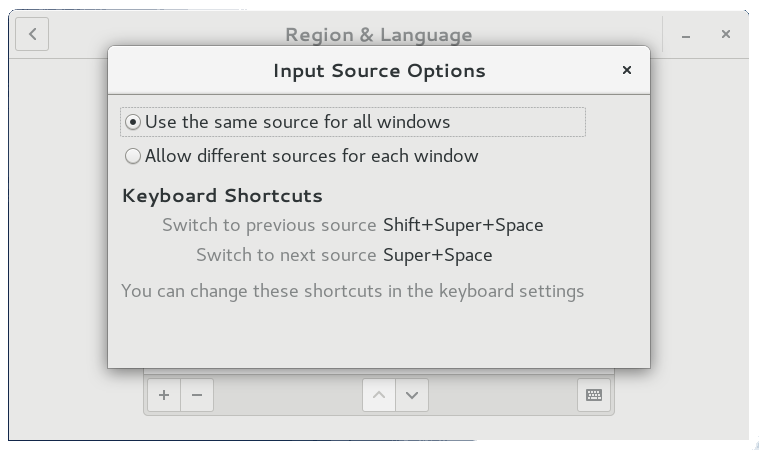Image resolution: width=759 pixels, height=450 pixels.
Task: Click the Super+Space shortcut value
Action: (x=438, y=255)
